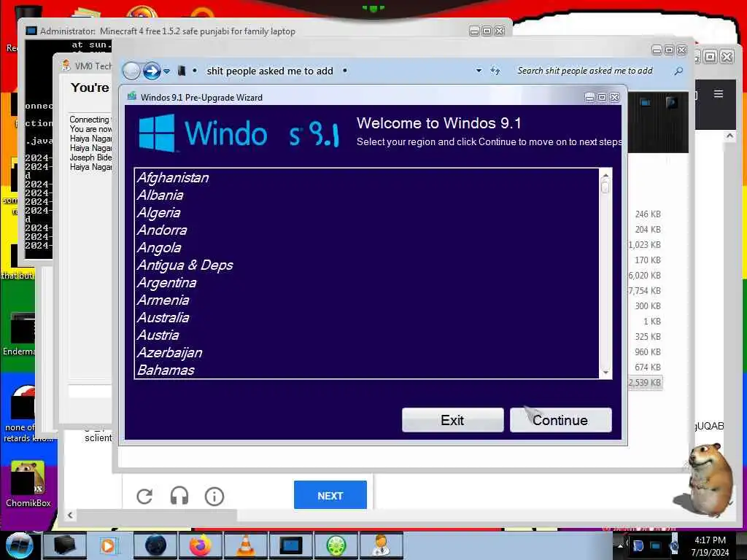Open the Explorer recent locations dropdown
The width and height of the screenshot is (747, 560).
167,71
